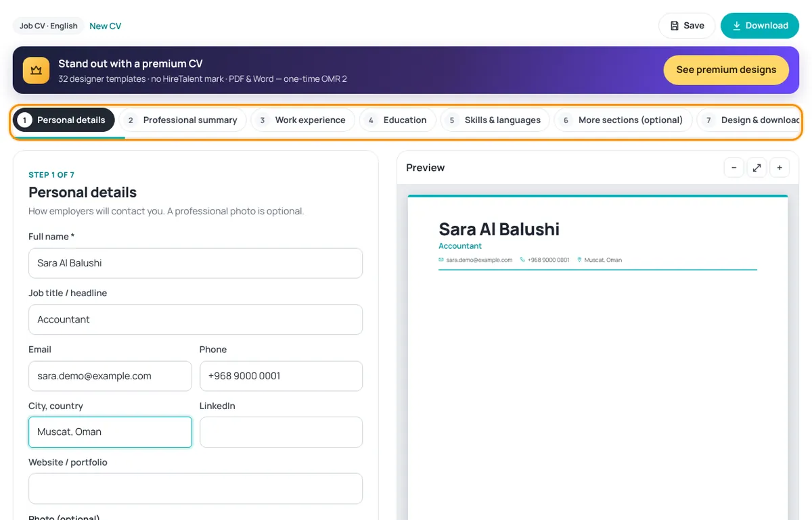Click the Stand out with a premium CV heading
Screen dimensions: 812x520
(131, 64)
